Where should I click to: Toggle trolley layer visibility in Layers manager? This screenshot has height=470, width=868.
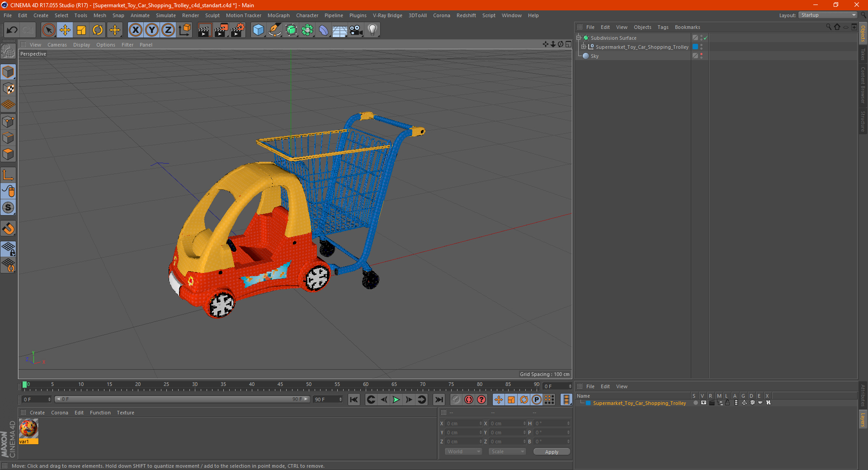click(703, 403)
